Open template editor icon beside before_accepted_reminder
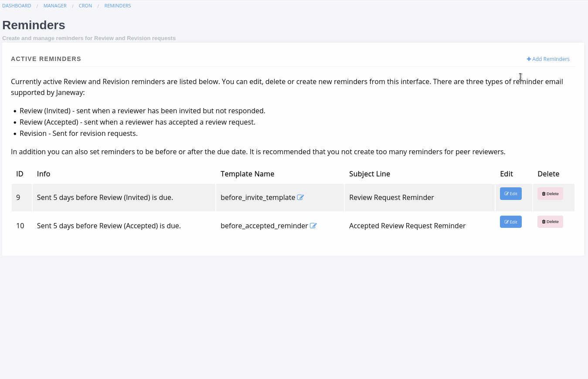 click(x=313, y=226)
